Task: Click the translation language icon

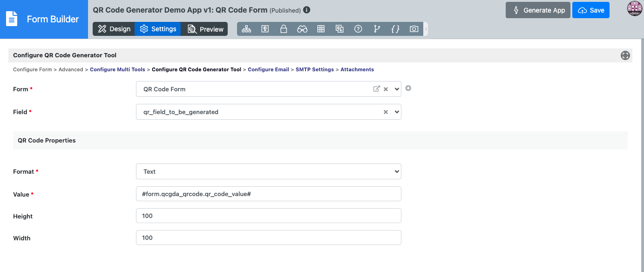Action: (x=339, y=29)
